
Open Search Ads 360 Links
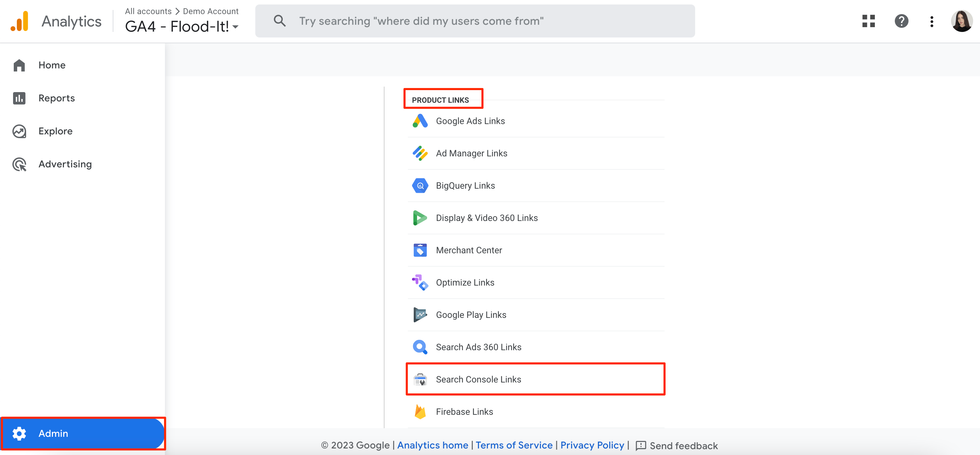[x=536, y=347]
